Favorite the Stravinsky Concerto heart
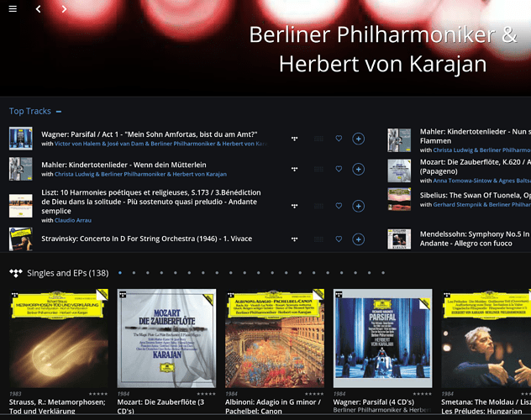Image resolution: width=531 pixels, height=420 pixels. pos(339,239)
